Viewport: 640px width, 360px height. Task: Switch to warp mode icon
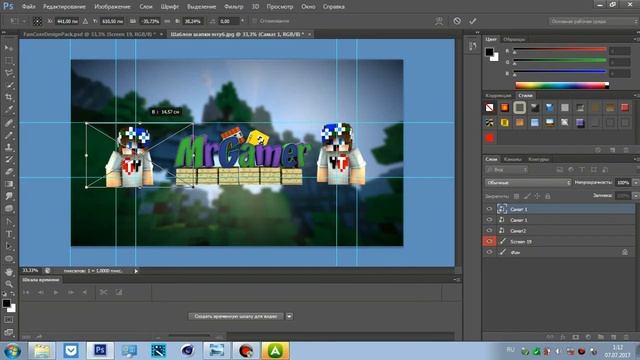pyautogui.click(x=439, y=21)
